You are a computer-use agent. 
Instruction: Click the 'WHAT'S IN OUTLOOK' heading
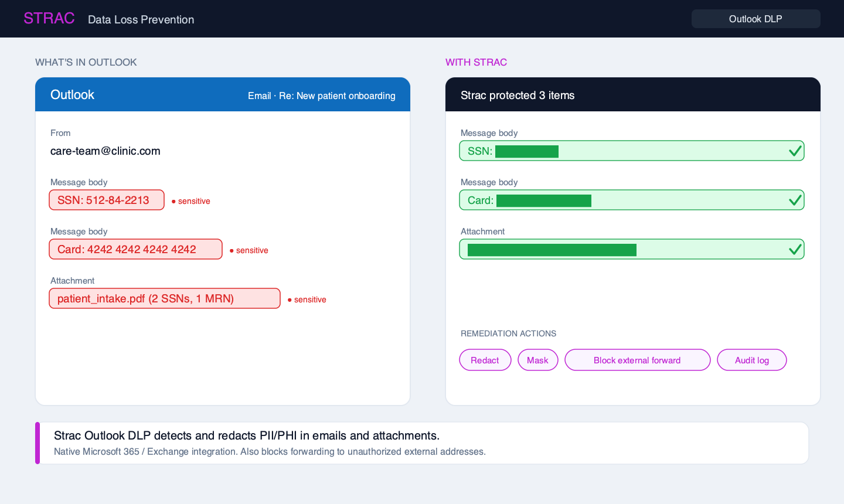(86, 62)
